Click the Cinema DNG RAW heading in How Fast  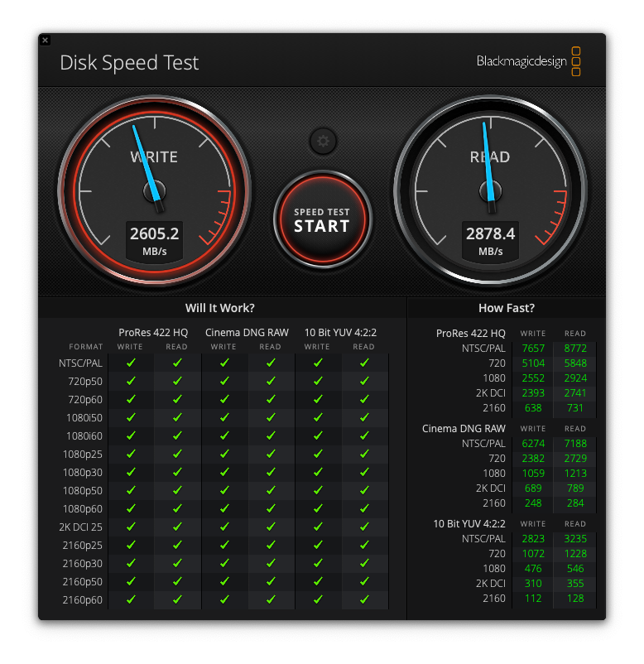(x=464, y=429)
